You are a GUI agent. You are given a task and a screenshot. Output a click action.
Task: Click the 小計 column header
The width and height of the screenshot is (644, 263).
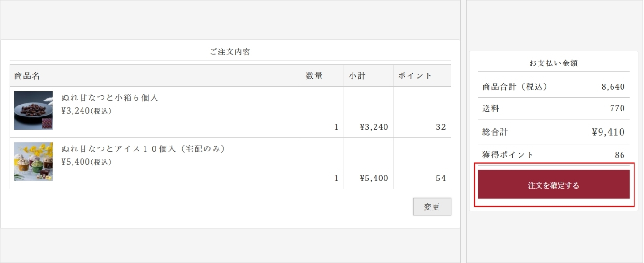(x=357, y=76)
